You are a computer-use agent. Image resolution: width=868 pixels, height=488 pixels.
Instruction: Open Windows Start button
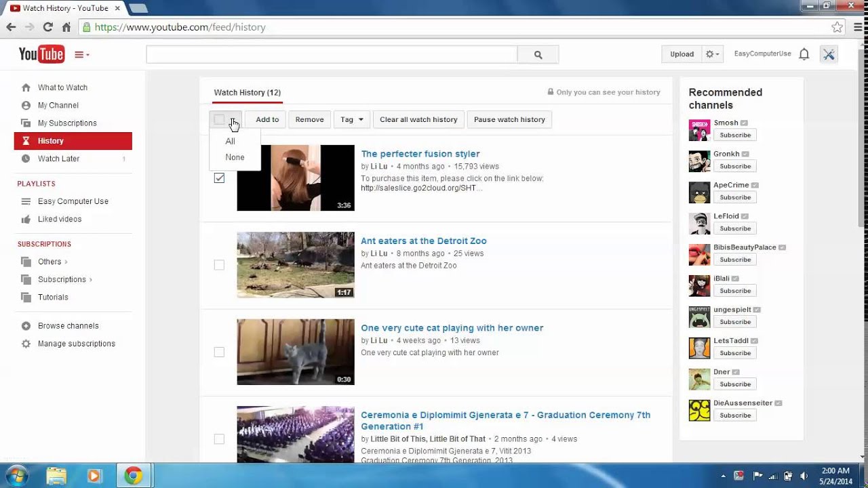[16, 476]
